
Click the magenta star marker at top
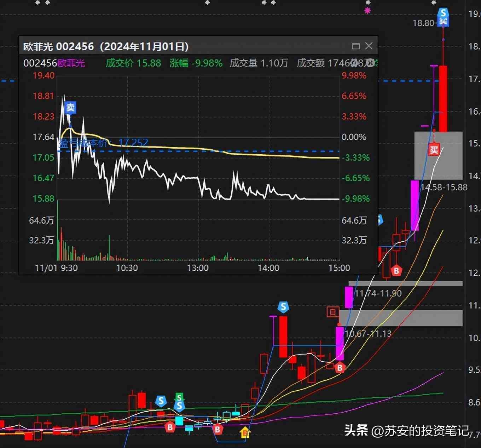pyautogui.click(x=367, y=11)
